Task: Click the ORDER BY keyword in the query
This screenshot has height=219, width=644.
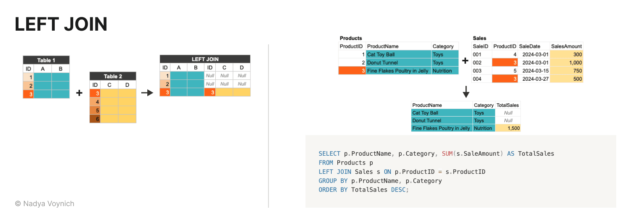Action: pos(333,190)
